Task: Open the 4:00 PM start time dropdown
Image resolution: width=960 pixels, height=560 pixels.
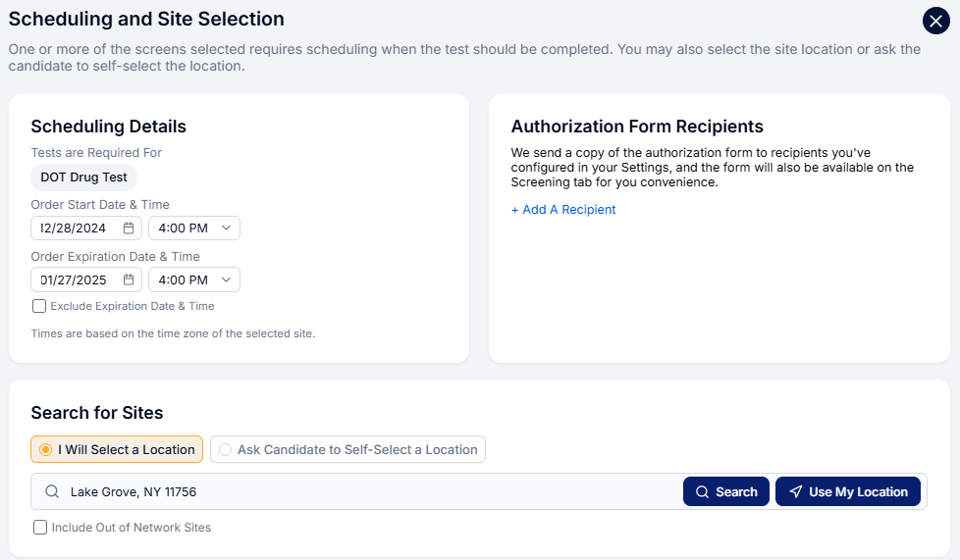Action: [x=194, y=229]
